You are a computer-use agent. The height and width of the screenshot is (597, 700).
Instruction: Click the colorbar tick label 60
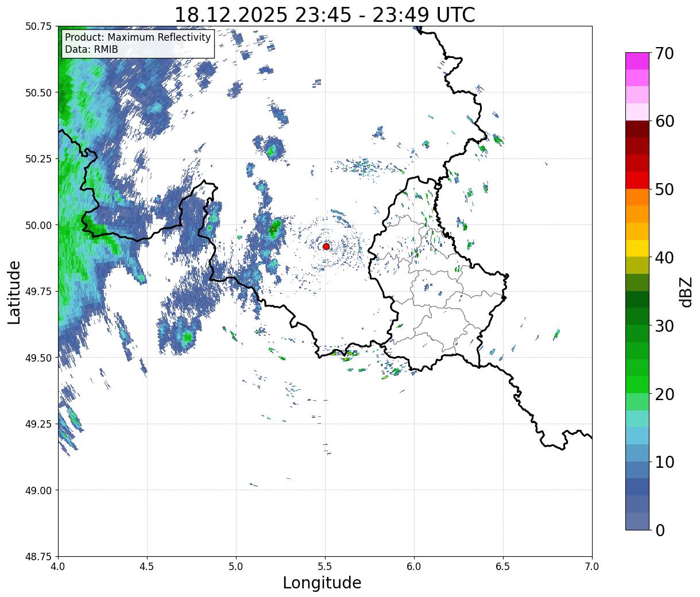point(664,121)
